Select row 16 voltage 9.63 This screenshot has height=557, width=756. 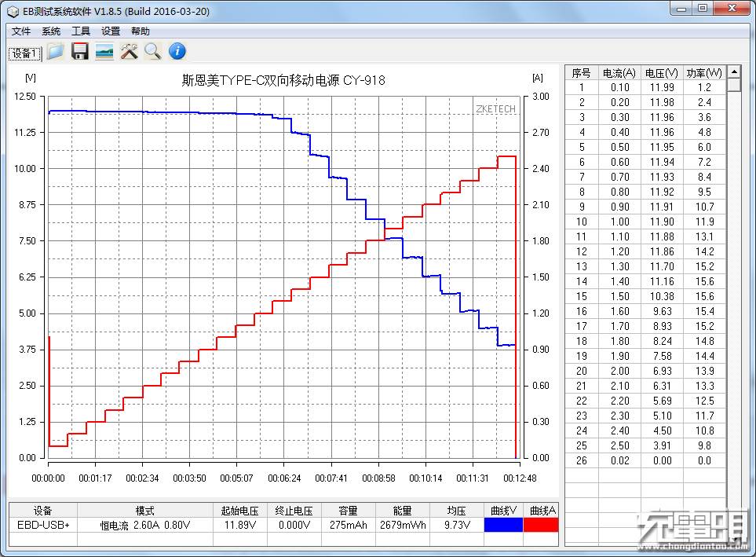point(662,311)
